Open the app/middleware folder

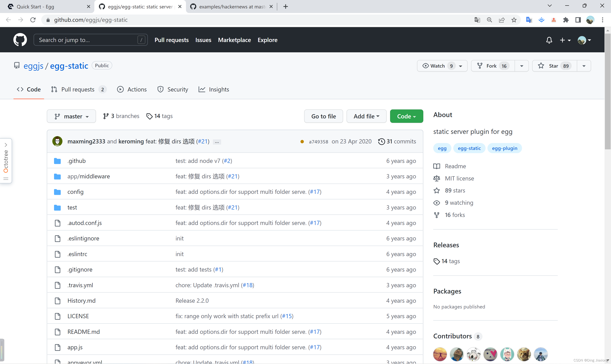point(89,176)
